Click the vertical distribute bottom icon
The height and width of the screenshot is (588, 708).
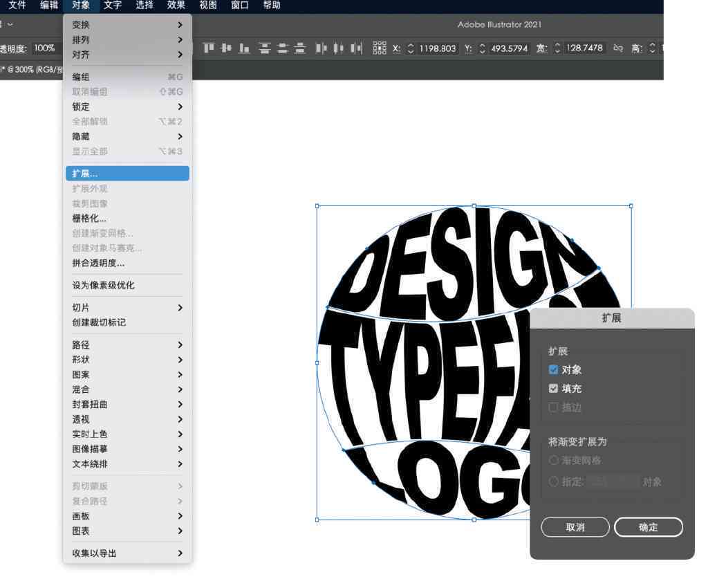coord(300,48)
